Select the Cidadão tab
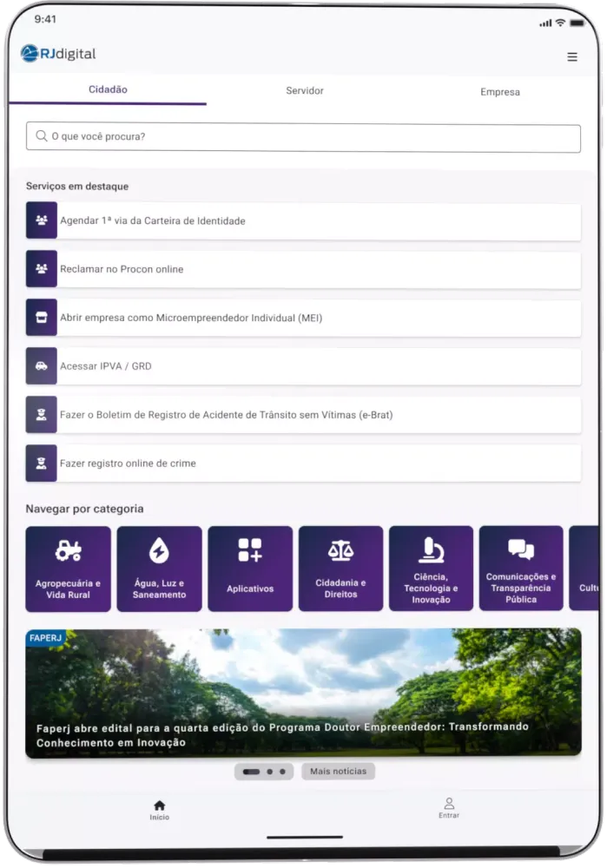The height and width of the screenshot is (868, 607). pos(108,90)
